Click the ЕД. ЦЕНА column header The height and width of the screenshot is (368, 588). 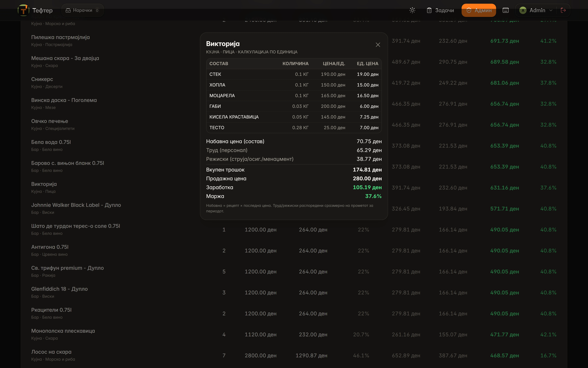tap(367, 64)
